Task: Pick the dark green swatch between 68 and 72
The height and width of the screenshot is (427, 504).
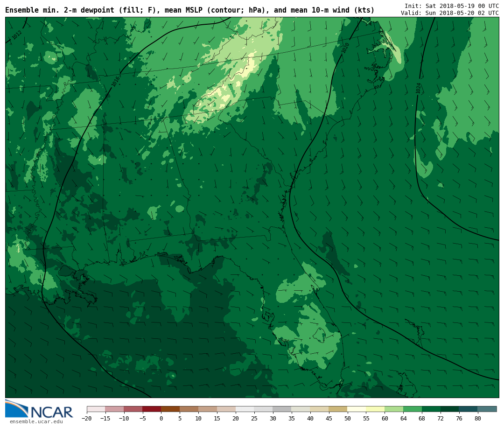Action: click(431, 409)
